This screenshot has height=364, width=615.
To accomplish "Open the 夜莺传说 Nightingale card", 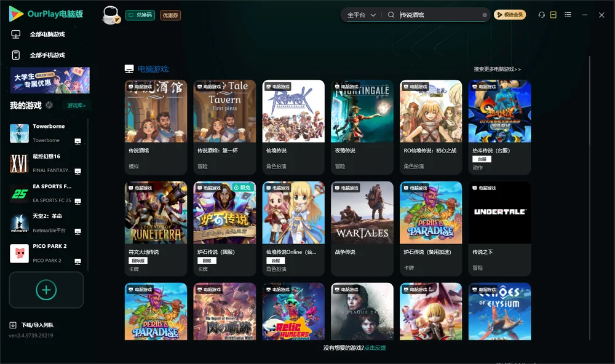I will coord(362,127).
